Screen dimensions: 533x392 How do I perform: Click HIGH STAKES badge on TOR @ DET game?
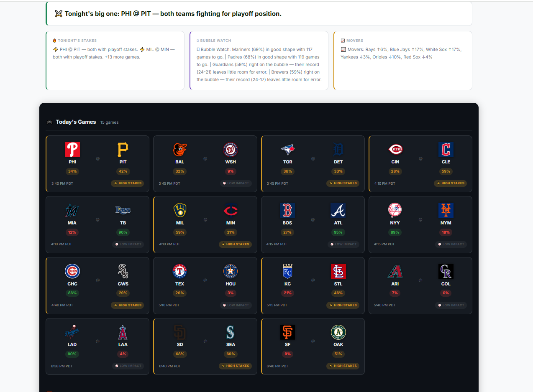tap(343, 183)
